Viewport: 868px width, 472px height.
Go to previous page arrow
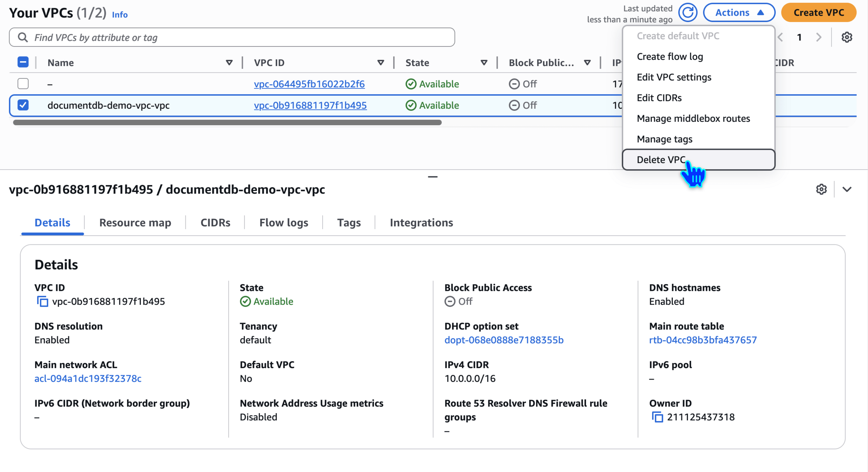pos(781,37)
